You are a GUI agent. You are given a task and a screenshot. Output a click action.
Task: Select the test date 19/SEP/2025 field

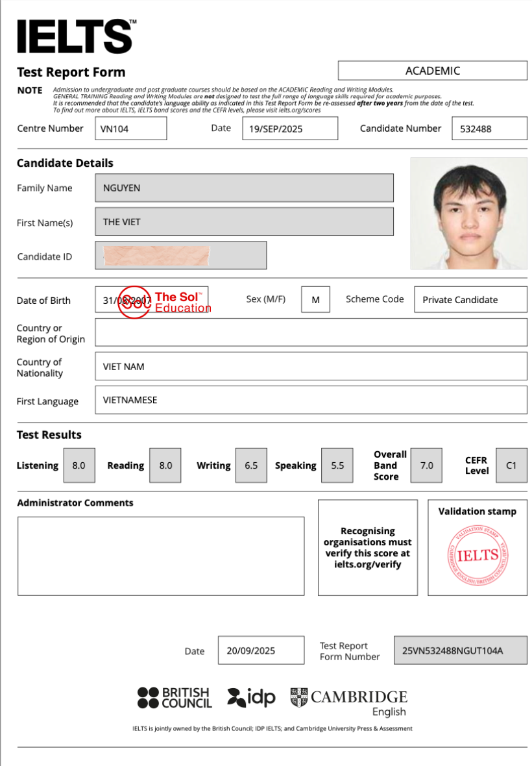[290, 129]
